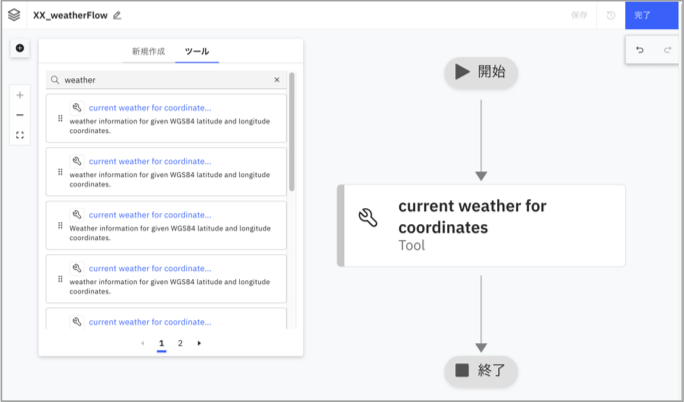The image size is (684, 402).
Task: Open the version history clock icon
Action: (x=610, y=15)
